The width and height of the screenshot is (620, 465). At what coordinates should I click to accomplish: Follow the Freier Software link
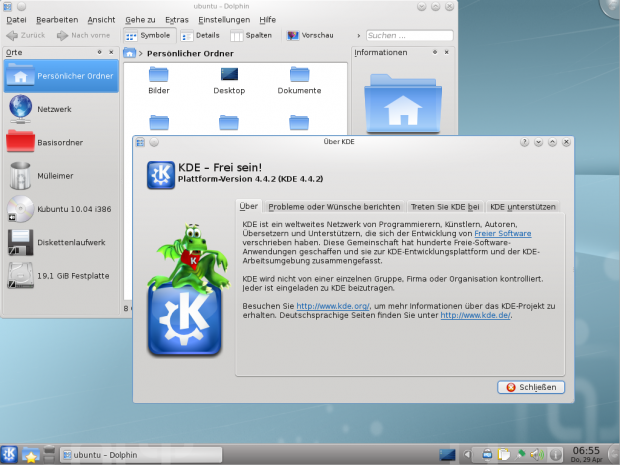click(503, 233)
